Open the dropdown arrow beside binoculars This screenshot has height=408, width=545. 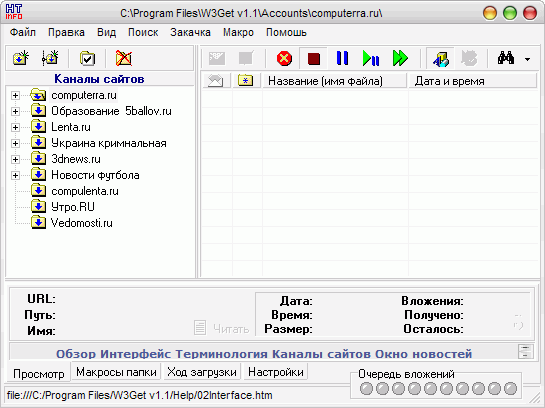tap(527, 59)
